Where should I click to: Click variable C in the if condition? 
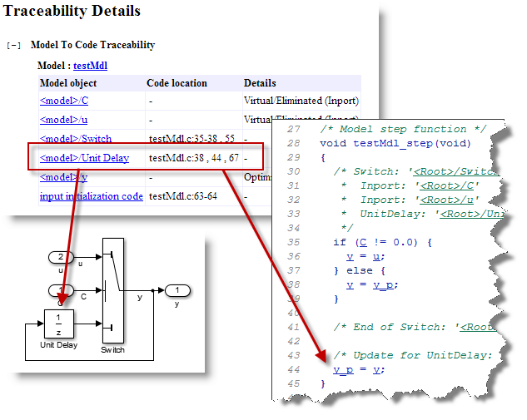tap(362, 242)
